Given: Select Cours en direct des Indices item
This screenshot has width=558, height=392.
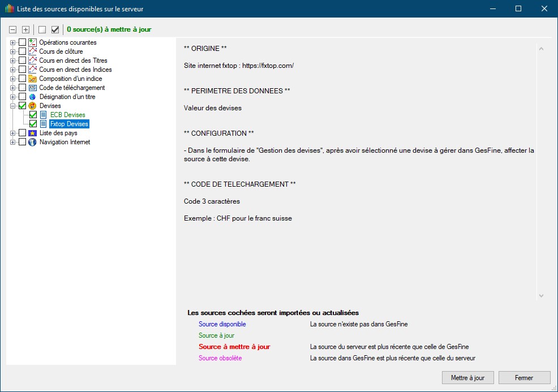Looking at the screenshot, I should (75, 70).
